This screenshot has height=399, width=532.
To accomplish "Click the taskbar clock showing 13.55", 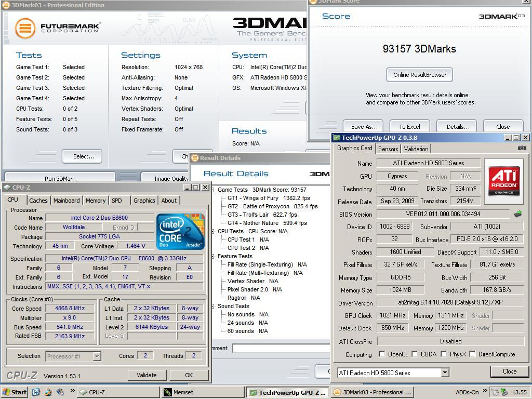I will [519, 392].
